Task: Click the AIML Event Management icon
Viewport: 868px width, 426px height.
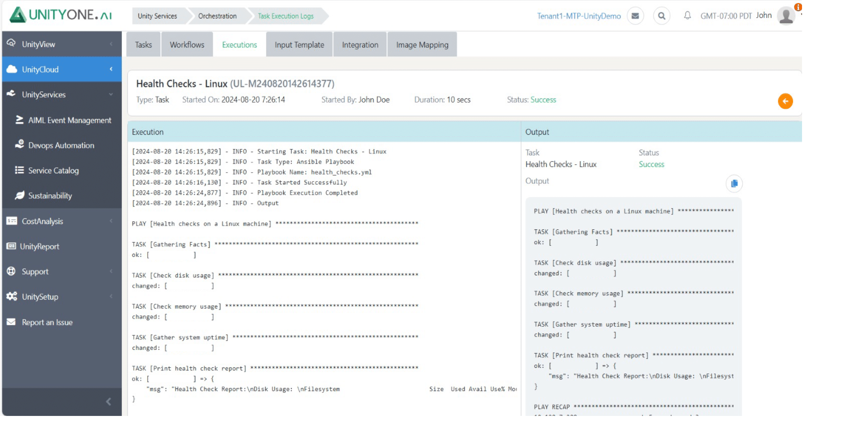Action: tap(19, 120)
